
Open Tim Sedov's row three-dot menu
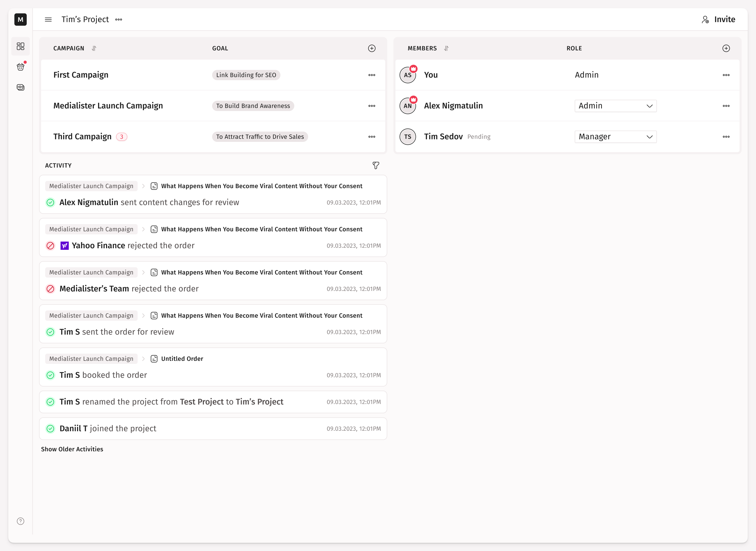coord(726,137)
